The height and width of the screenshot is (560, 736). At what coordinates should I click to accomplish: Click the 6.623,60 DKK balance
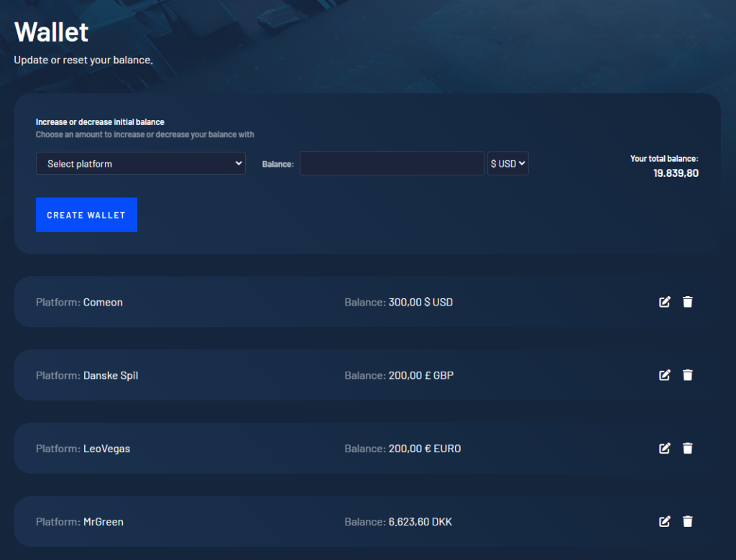[x=420, y=522]
